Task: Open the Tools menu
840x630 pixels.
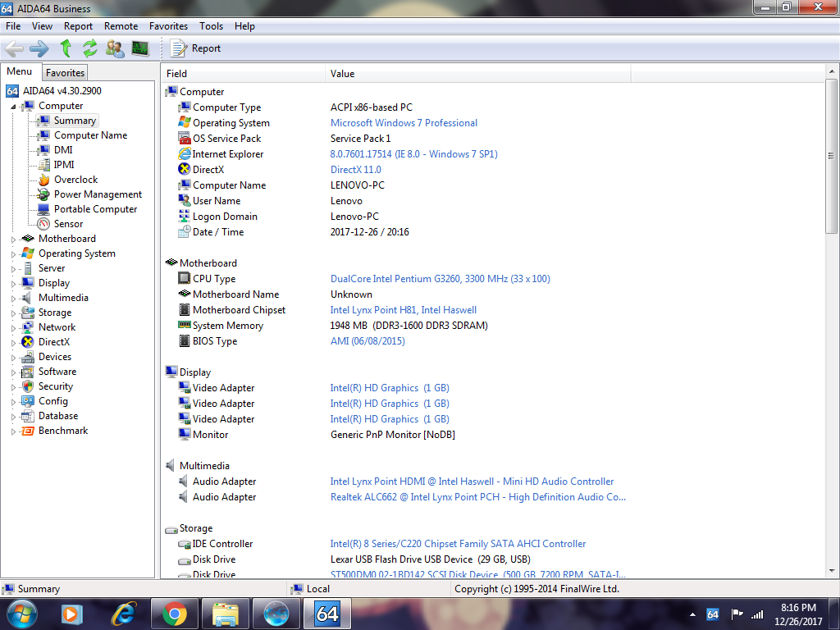Action: (x=211, y=26)
